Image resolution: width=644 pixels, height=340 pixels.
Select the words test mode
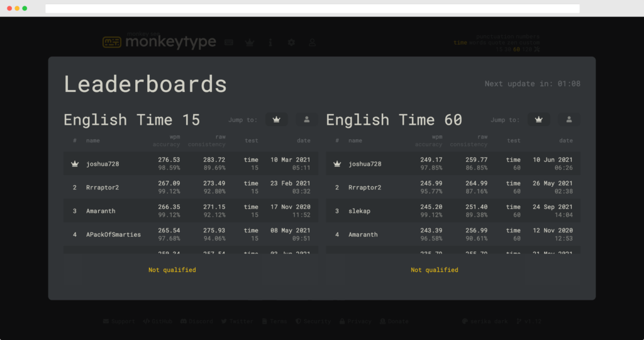click(x=477, y=43)
